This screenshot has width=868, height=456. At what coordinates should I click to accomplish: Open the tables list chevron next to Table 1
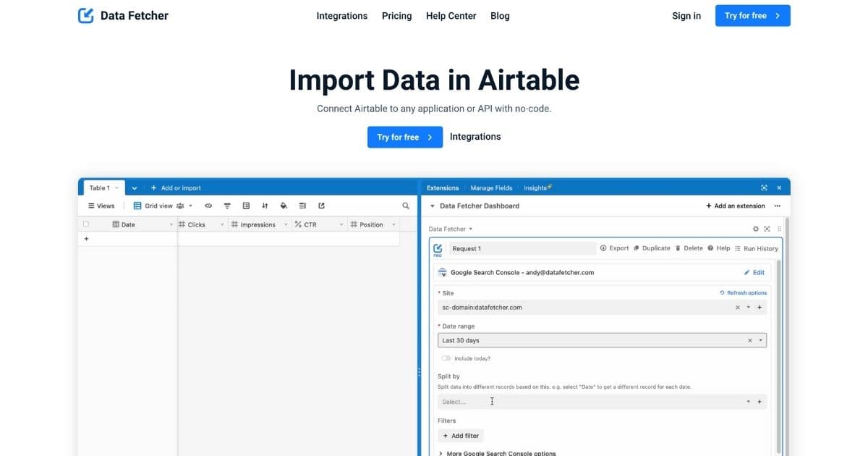[135, 188]
